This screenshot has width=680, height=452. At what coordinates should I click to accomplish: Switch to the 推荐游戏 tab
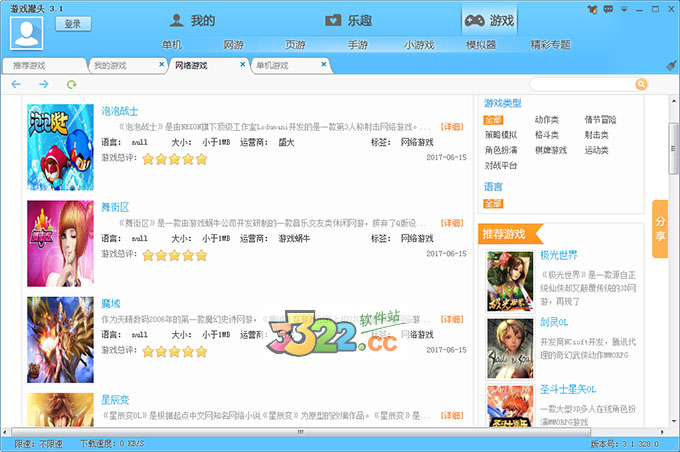(43, 66)
